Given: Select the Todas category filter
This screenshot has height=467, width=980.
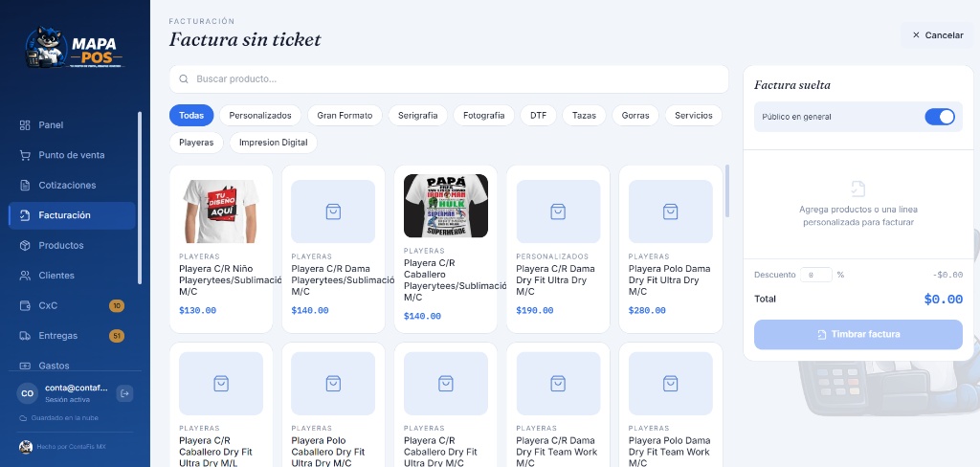Looking at the screenshot, I should (191, 115).
